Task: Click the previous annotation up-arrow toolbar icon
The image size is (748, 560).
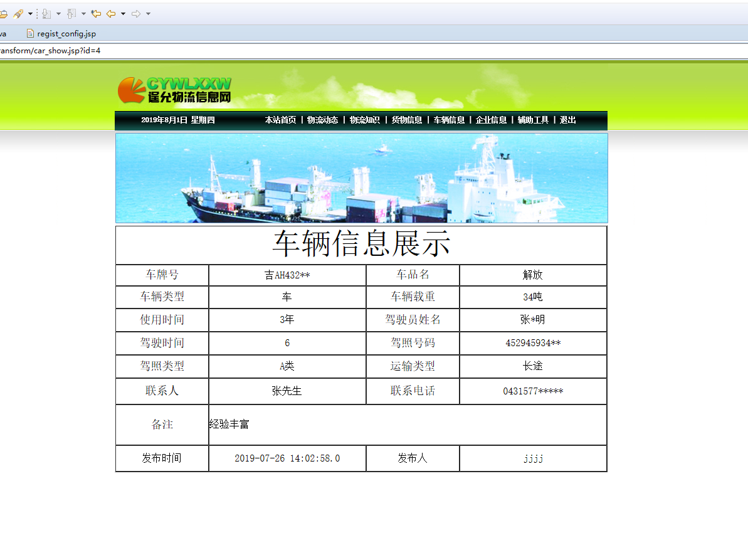Action: (x=71, y=13)
